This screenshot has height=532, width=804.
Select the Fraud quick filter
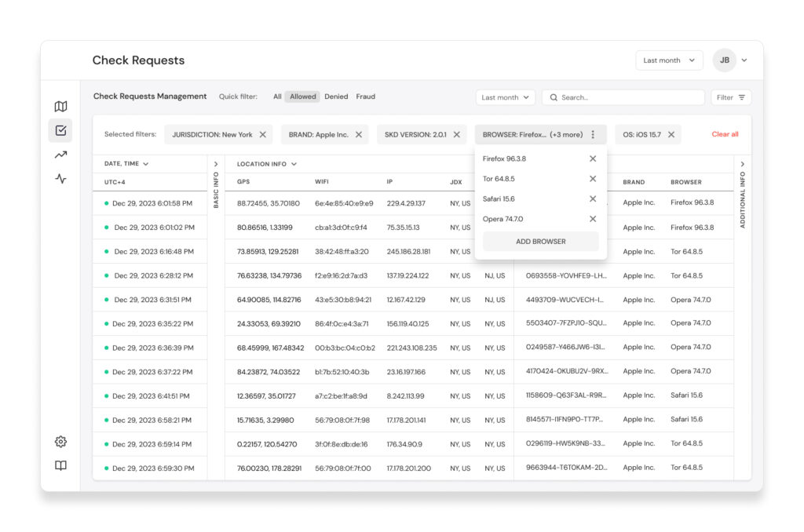click(x=366, y=97)
